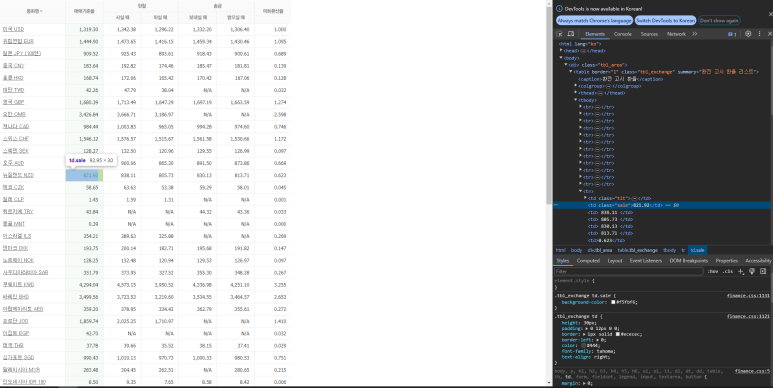
Task: Click Switch DevTools to Korean
Action: coord(666,21)
